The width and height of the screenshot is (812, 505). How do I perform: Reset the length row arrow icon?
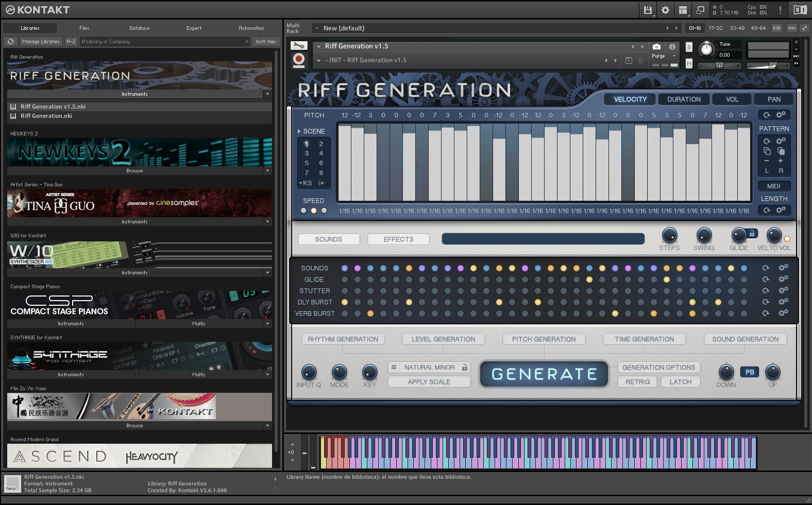[767, 210]
